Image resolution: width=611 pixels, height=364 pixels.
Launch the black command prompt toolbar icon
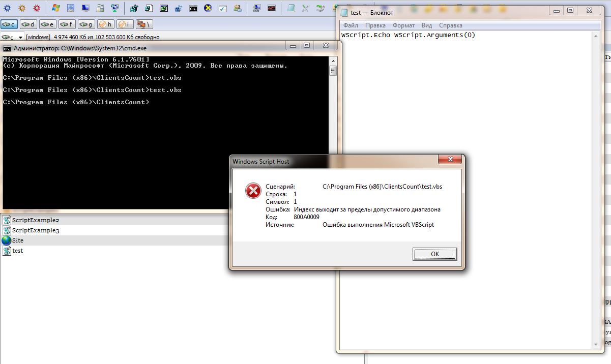pos(193,8)
